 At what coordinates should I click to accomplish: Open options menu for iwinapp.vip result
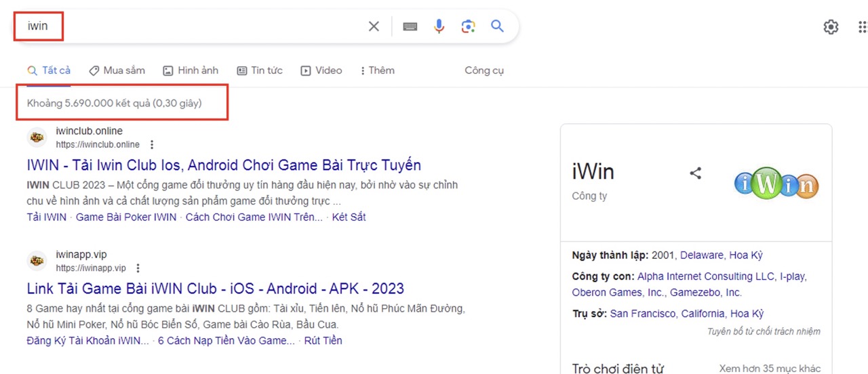point(138,268)
